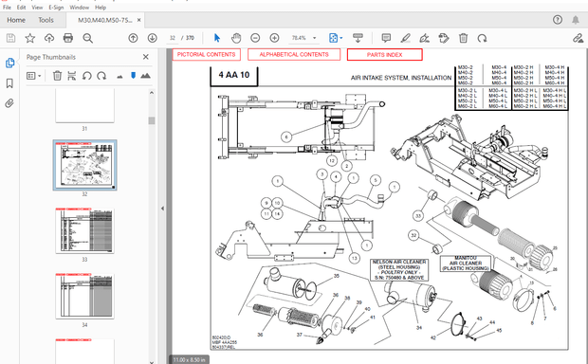Viewport: 588px width, 364px height.
Task: Open the Window menu
Action: [x=80, y=8]
